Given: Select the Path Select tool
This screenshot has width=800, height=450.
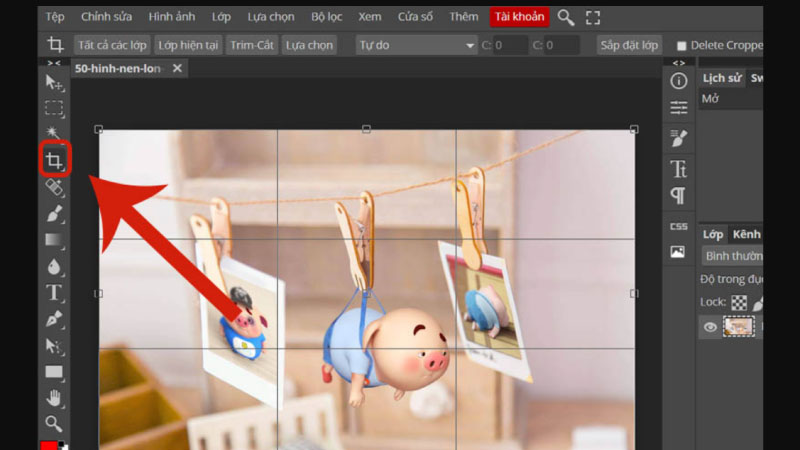Looking at the screenshot, I should click(x=54, y=346).
